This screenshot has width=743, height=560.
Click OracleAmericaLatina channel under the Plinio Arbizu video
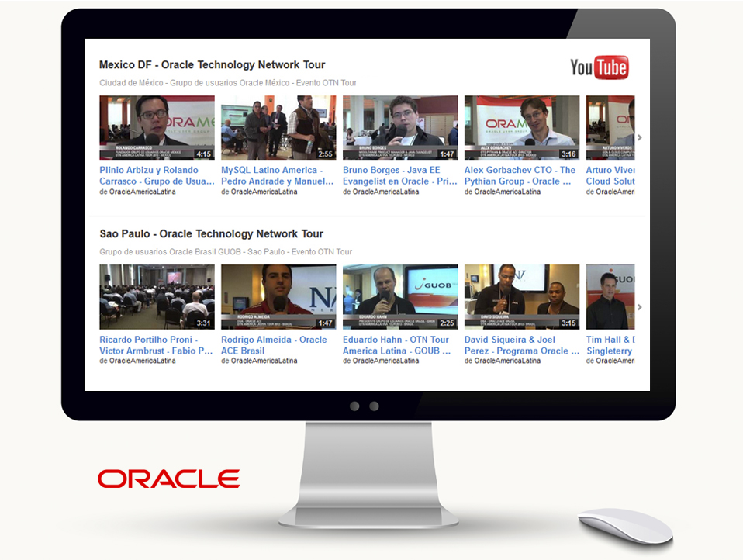(143, 192)
